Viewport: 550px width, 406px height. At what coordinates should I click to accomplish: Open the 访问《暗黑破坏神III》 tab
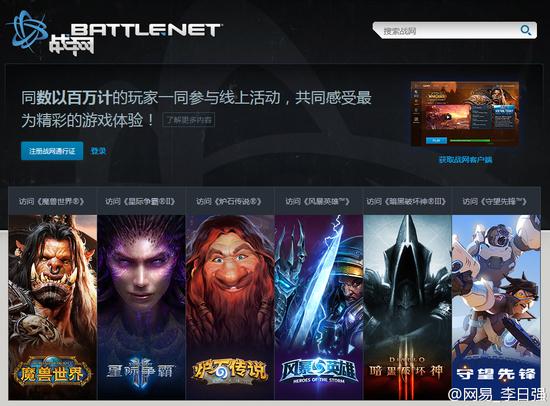tap(407, 201)
